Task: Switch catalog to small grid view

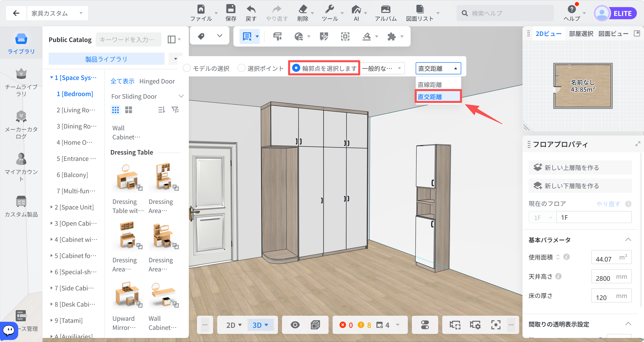Action: [x=115, y=110]
